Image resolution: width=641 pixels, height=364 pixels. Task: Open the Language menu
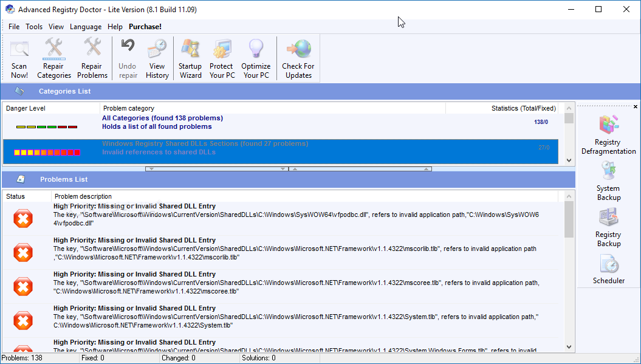(x=86, y=27)
